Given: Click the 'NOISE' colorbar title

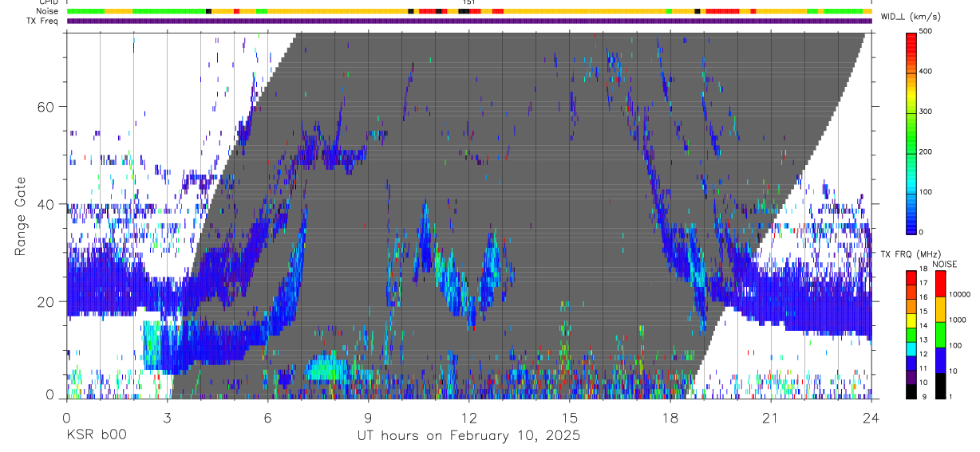Looking at the screenshot, I should tap(944, 264).
